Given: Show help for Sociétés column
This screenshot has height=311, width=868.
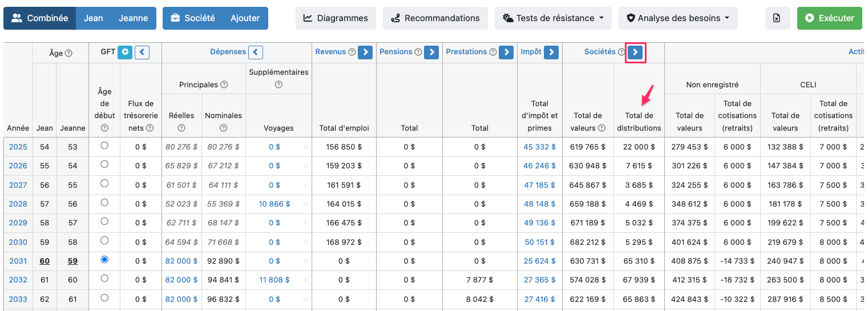Looking at the screenshot, I should click(x=621, y=52).
